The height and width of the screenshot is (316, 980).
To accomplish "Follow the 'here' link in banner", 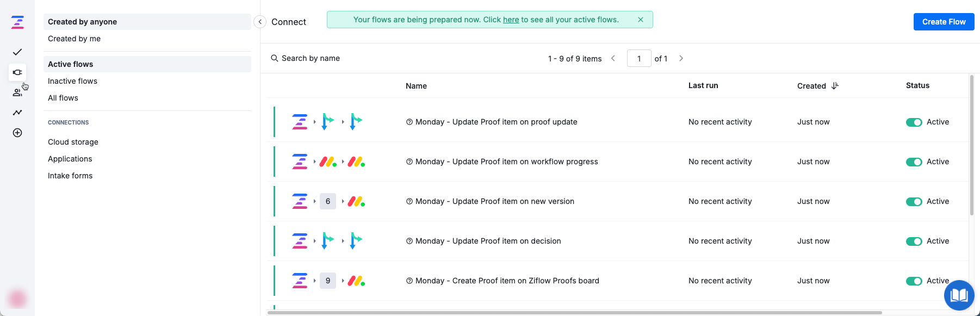I will [x=511, y=20].
